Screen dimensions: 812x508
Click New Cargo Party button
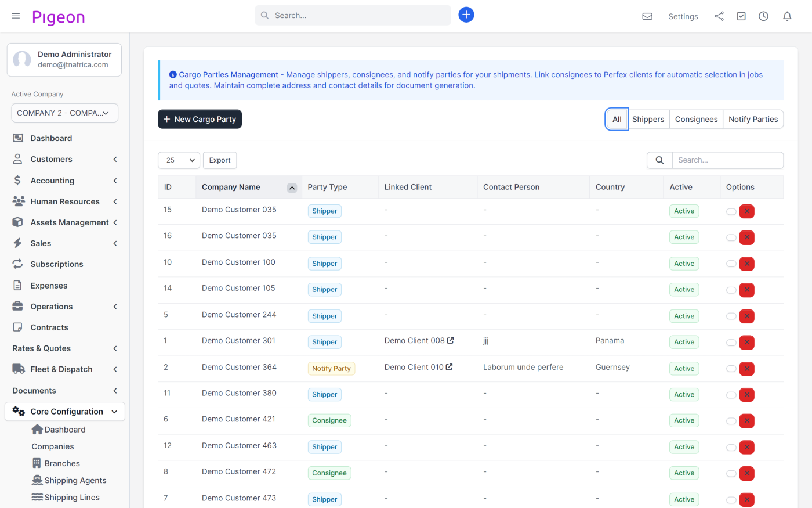point(200,119)
